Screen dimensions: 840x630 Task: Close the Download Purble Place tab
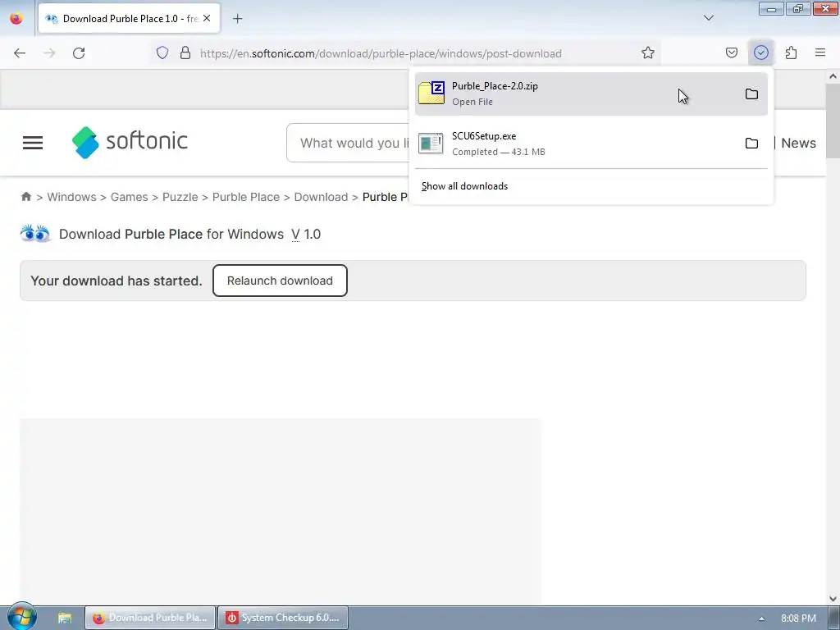pos(207,18)
